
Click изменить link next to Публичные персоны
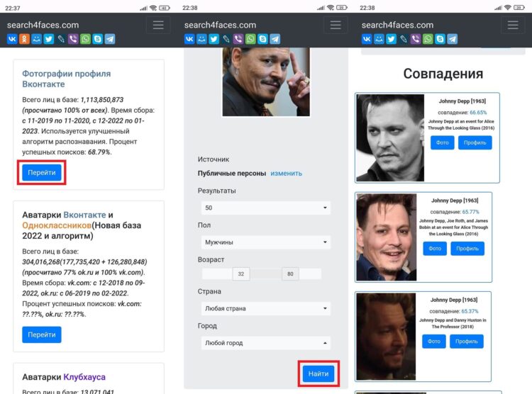coord(286,174)
